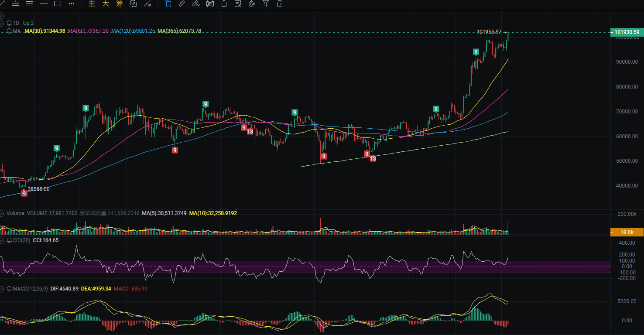Click the green 101930.59 price label
644x335 pixels.
627,32
